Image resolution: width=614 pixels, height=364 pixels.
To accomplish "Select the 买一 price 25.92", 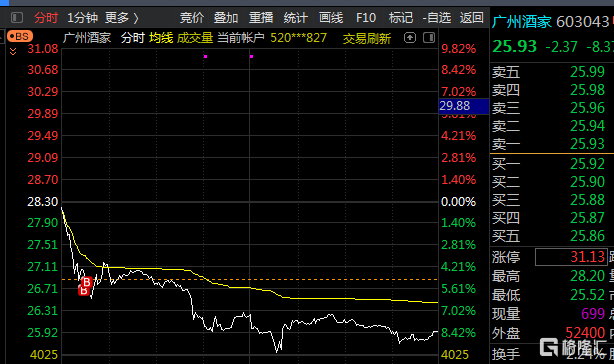I will pyautogui.click(x=587, y=164).
